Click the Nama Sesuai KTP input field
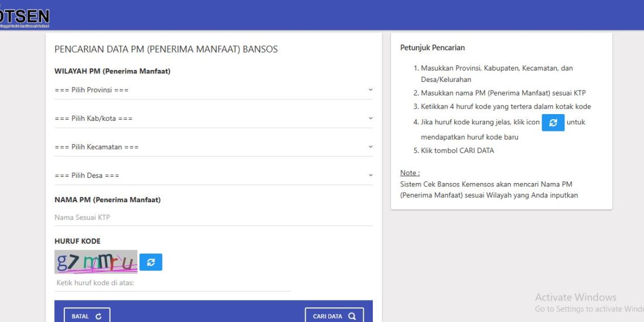 click(x=214, y=217)
